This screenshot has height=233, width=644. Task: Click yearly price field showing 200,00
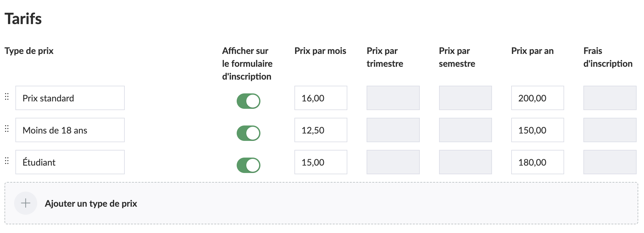[x=538, y=98]
